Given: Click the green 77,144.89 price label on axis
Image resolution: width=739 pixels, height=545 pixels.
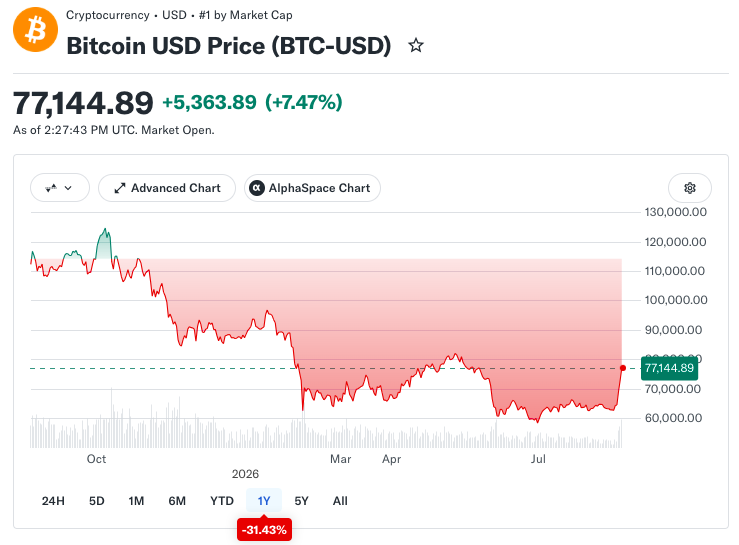Looking at the screenshot, I should click(669, 368).
